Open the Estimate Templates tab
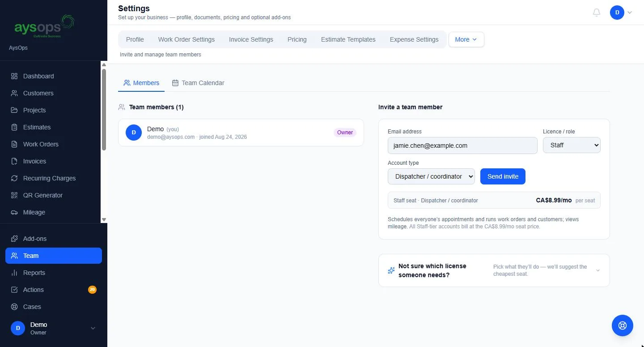The image size is (644, 347). point(348,39)
